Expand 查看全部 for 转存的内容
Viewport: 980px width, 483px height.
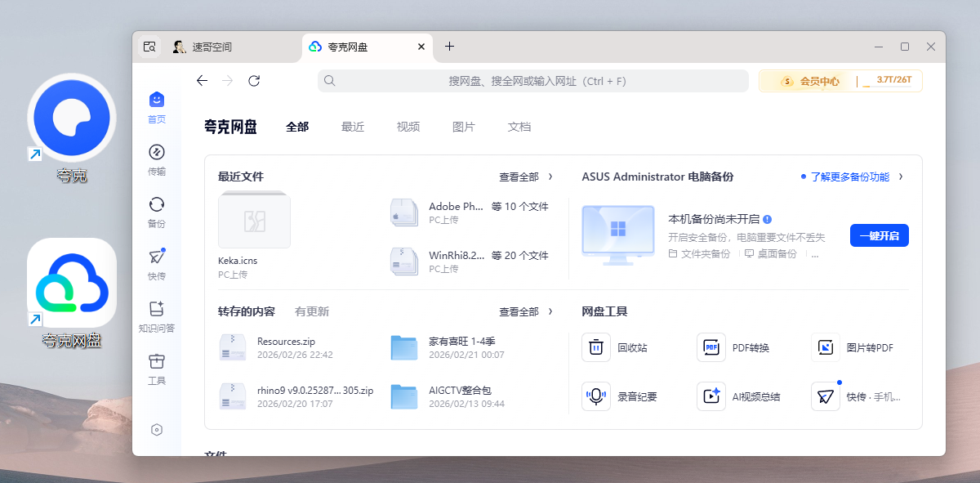coord(526,311)
